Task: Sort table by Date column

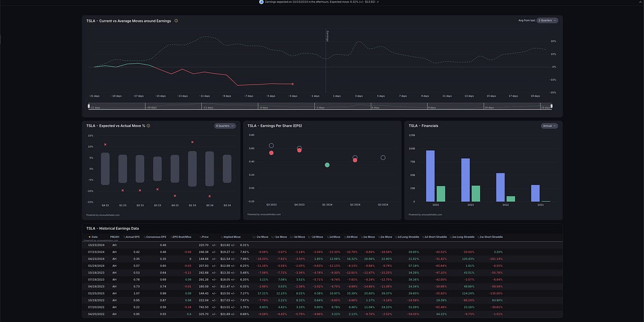Action: pyautogui.click(x=93, y=237)
